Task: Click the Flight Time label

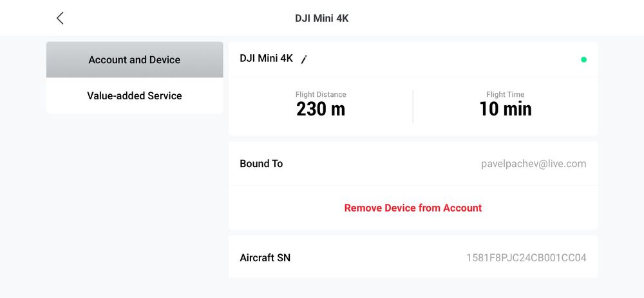Action: 505,95
